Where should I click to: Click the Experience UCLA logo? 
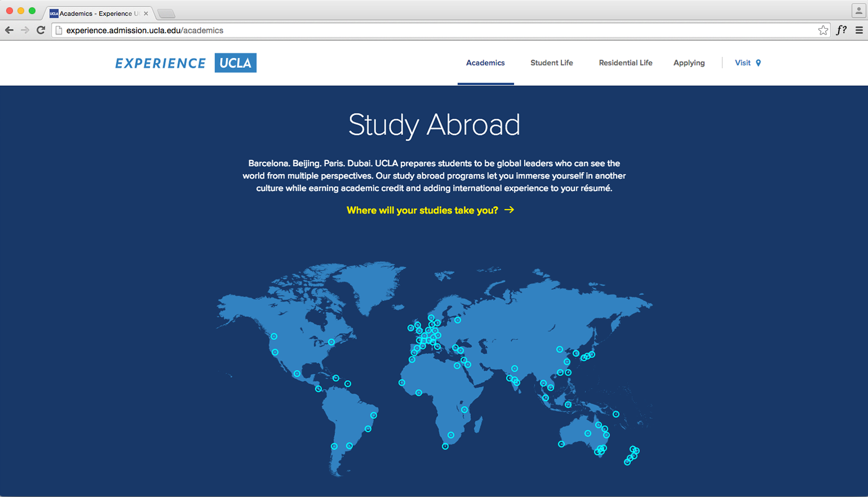coord(186,63)
